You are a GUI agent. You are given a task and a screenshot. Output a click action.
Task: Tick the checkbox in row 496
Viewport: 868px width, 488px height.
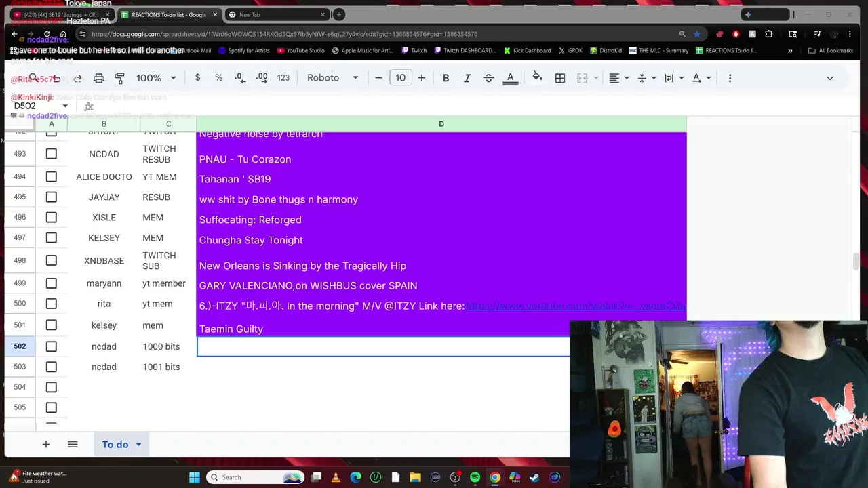(52, 218)
